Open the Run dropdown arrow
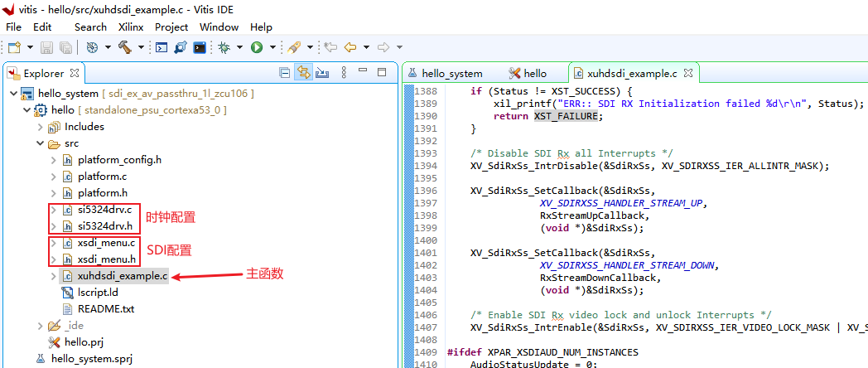The image size is (868, 368). point(272,48)
